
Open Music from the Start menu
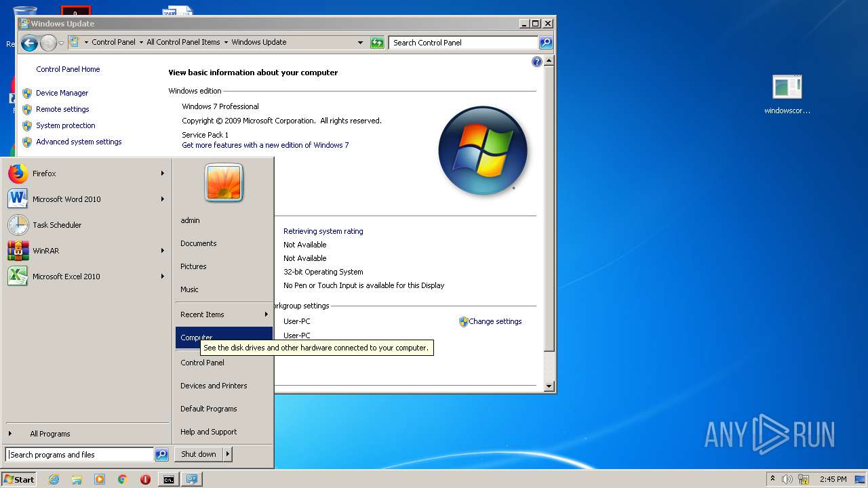(224, 289)
